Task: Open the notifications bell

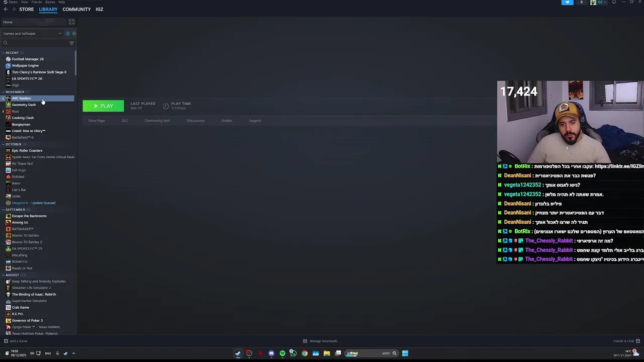Action: click(582, 3)
